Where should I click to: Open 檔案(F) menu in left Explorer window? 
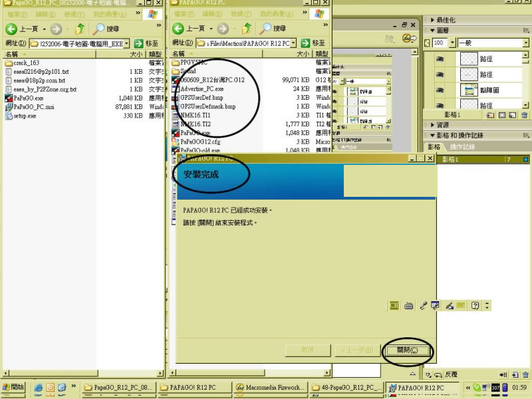click(17, 15)
